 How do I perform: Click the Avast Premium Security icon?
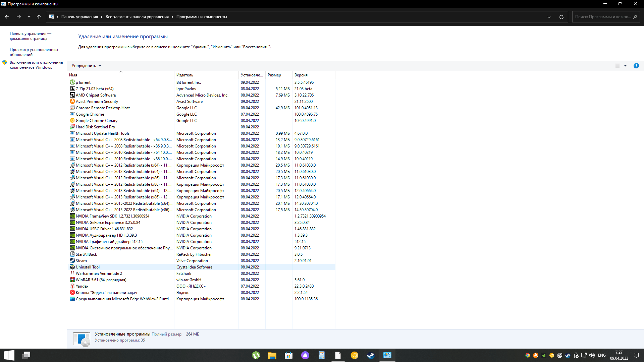(x=72, y=102)
